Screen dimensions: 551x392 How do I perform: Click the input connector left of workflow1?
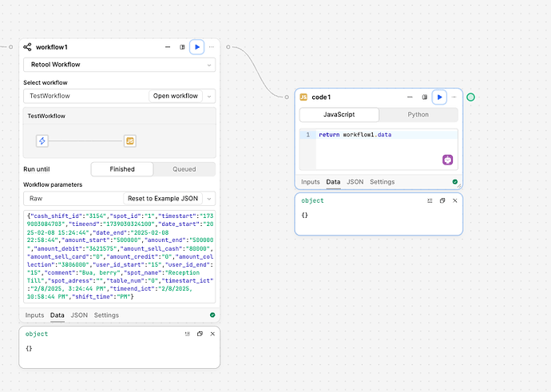coord(11,47)
